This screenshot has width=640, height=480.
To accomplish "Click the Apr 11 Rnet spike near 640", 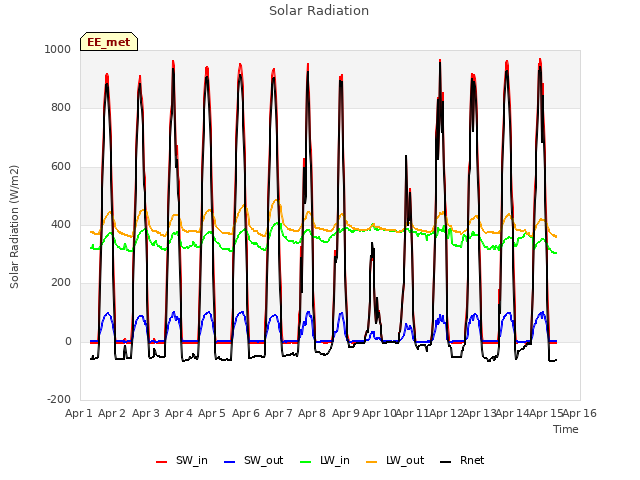I will [x=406, y=156].
